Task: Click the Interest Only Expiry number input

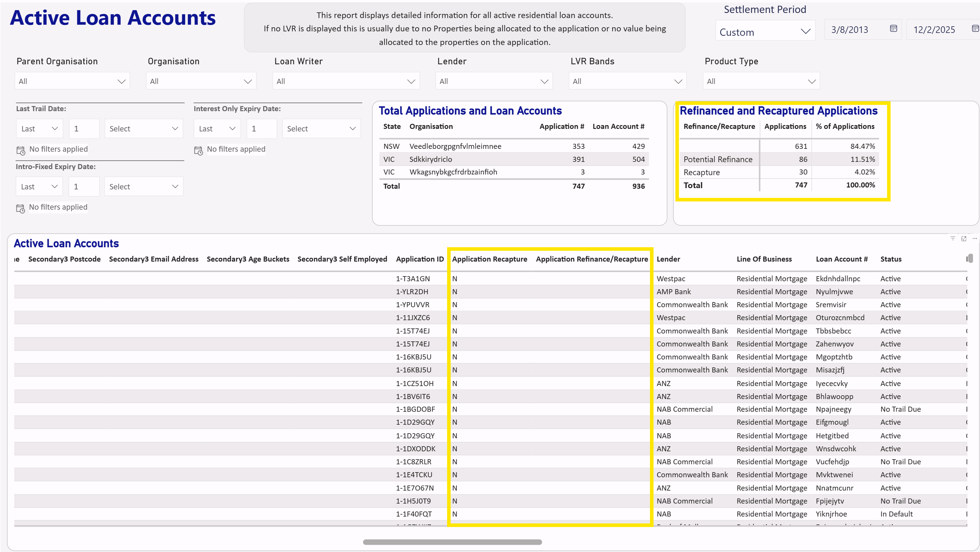Action: (261, 129)
